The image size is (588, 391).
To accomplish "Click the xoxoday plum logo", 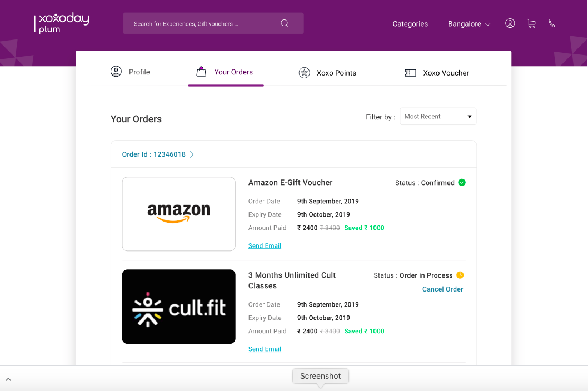I will pyautogui.click(x=62, y=23).
